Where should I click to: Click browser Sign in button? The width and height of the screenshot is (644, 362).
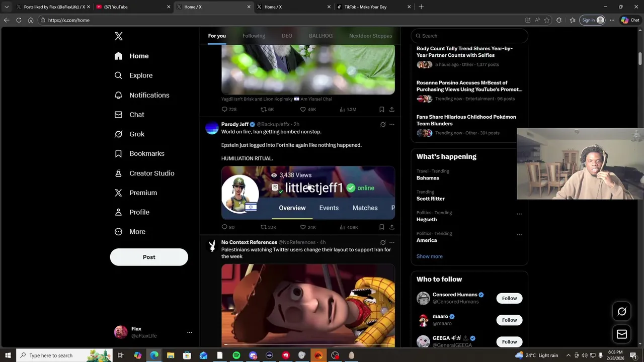pyautogui.click(x=593, y=20)
